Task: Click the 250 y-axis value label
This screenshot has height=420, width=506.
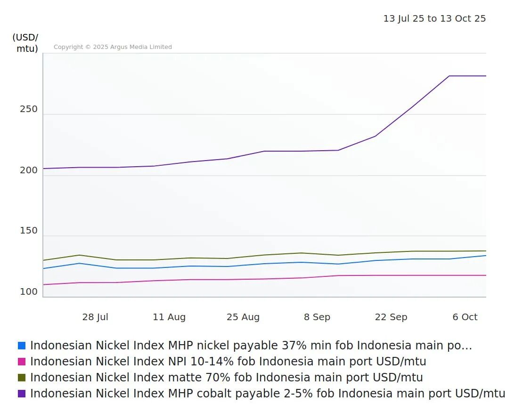Action: click(x=28, y=109)
